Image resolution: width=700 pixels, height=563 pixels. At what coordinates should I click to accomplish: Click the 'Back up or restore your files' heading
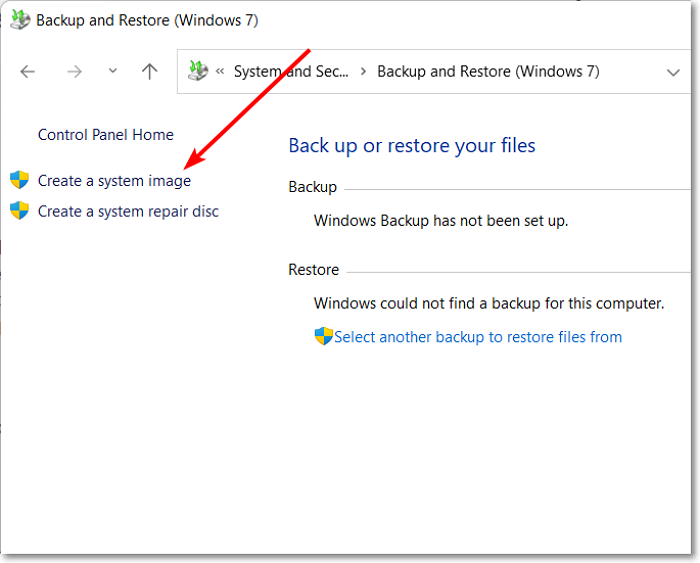[x=412, y=146]
